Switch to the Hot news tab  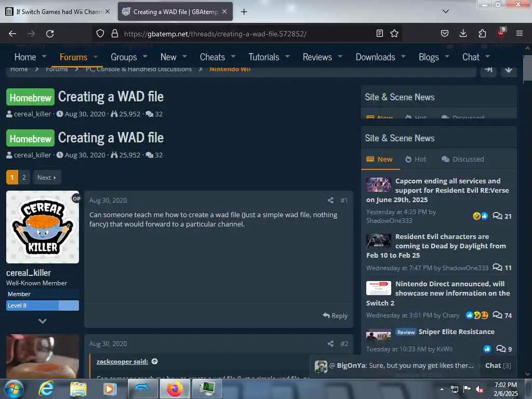click(x=416, y=159)
